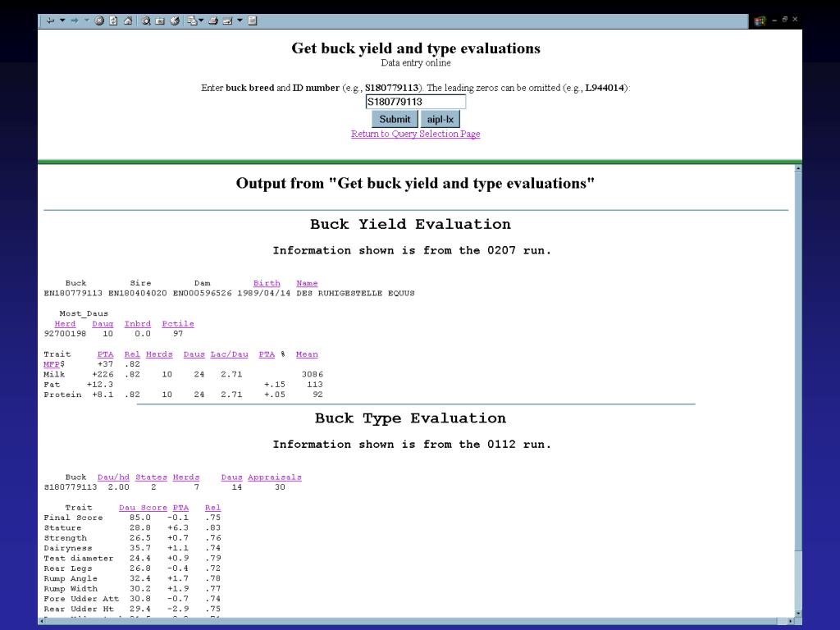Click the type evaluation Daus link
The height and width of the screenshot is (630, 840).
(231, 477)
